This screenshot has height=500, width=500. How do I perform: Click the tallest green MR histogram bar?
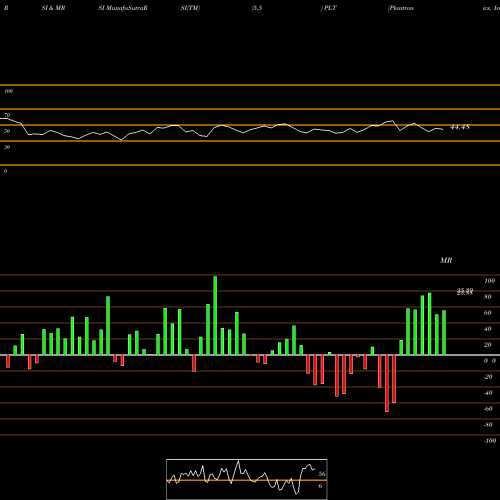pos(215,315)
